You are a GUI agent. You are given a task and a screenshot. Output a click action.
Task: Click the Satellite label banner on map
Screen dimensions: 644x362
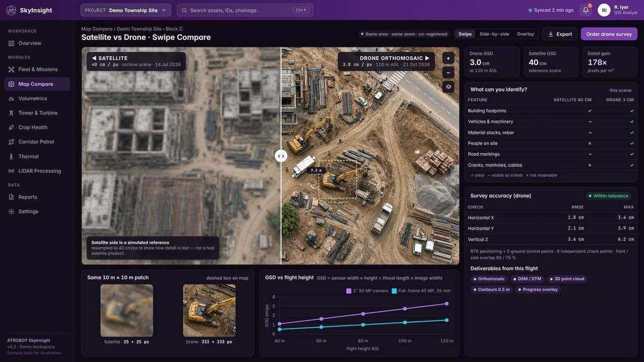pyautogui.click(x=136, y=61)
